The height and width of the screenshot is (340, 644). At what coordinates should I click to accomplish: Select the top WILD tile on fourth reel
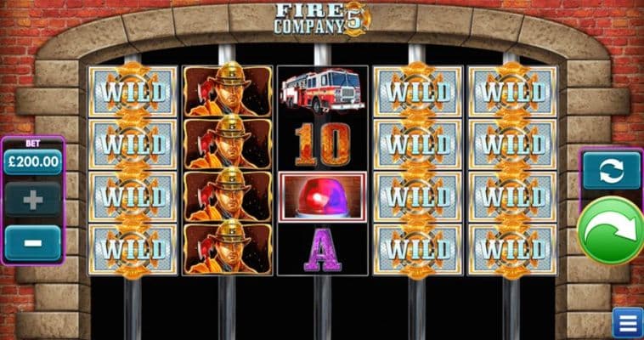418,92
